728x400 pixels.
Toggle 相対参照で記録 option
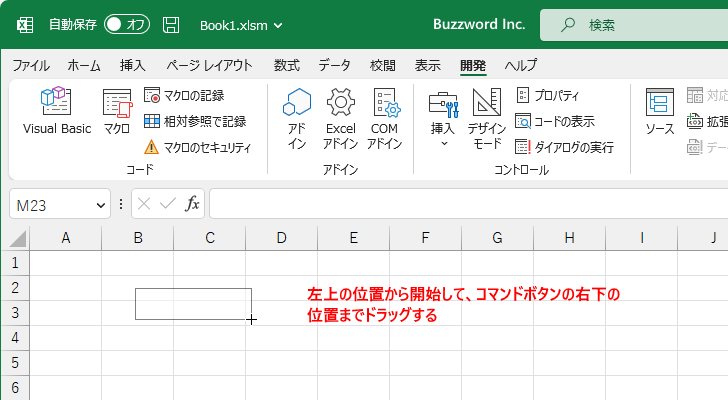pyautogui.click(x=194, y=121)
